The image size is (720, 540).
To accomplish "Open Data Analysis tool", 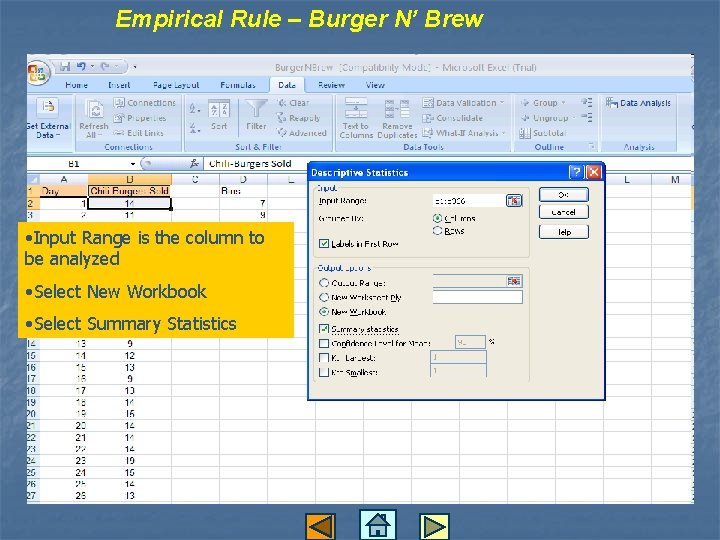I will [638, 103].
